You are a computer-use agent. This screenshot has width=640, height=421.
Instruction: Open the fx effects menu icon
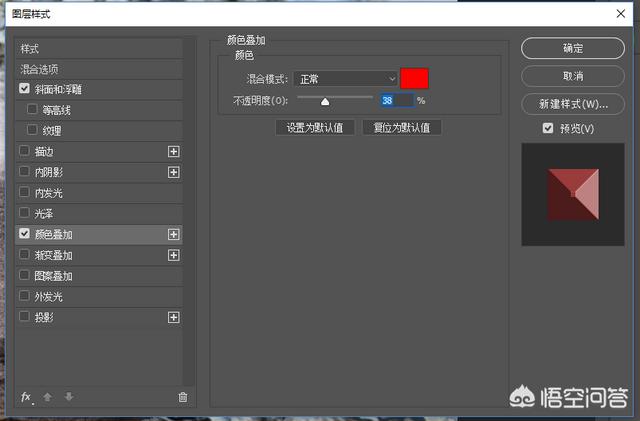click(x=27, y=397)
